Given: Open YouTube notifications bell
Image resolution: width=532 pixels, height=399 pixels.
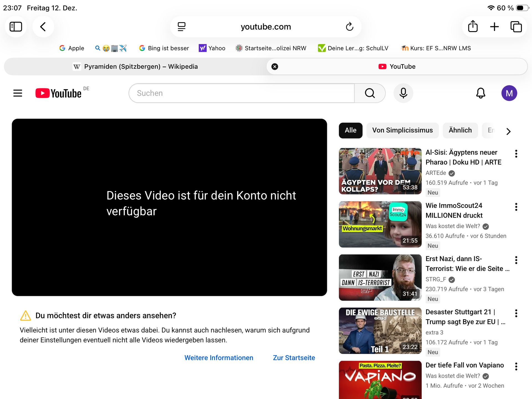Looking at the screenshot, I should point(480,93).
